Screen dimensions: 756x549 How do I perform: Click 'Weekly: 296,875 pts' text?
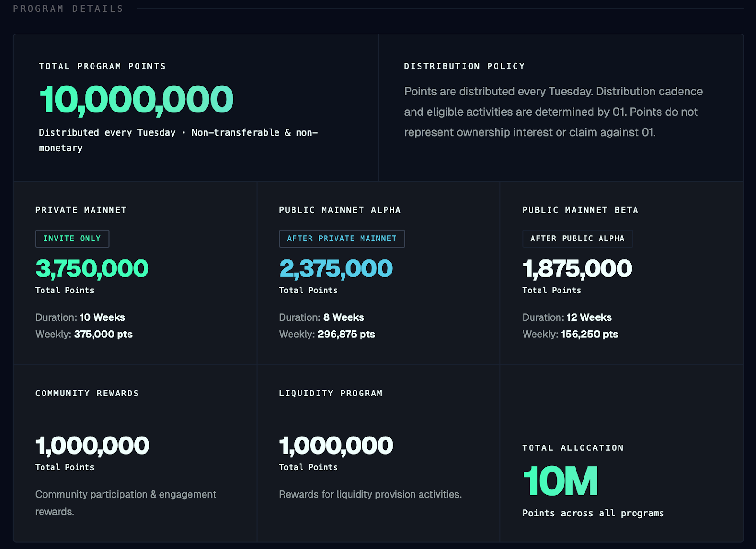[327, 335]
